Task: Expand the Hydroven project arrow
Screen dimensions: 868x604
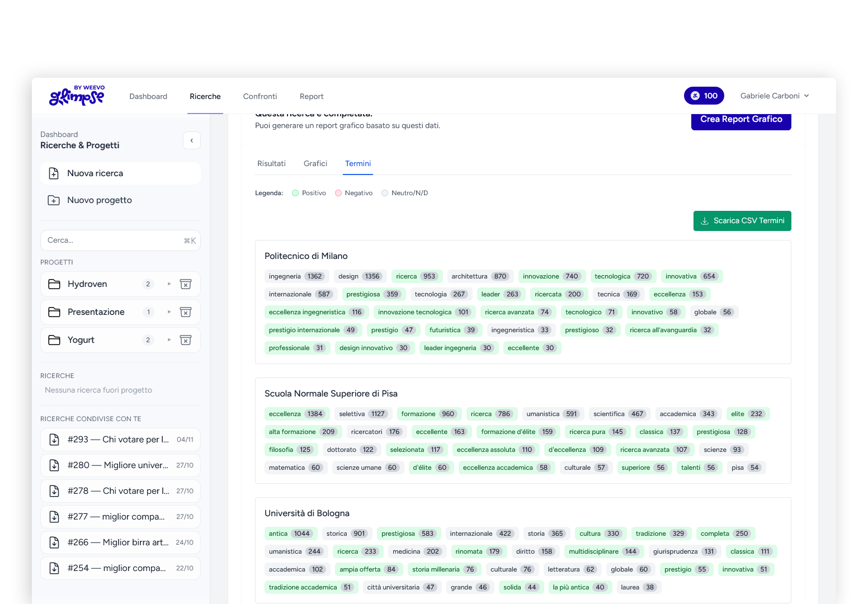Action: (169, 284)
